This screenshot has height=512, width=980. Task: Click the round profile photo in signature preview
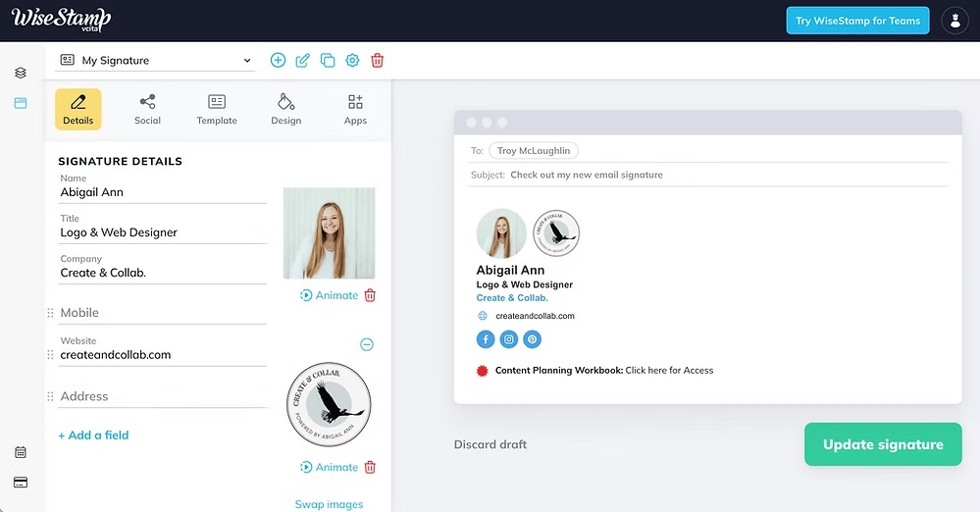(x=501, y=233)
